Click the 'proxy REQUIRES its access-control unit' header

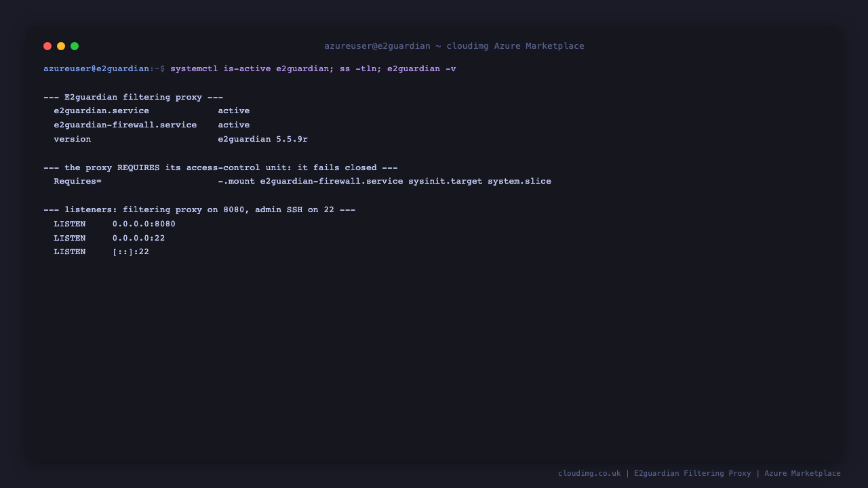pos(220,167)
